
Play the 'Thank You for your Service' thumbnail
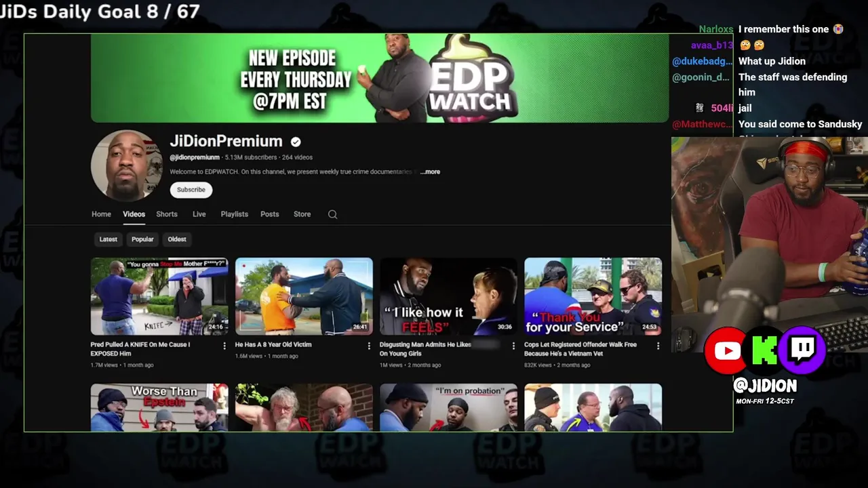tap(593, 296)
